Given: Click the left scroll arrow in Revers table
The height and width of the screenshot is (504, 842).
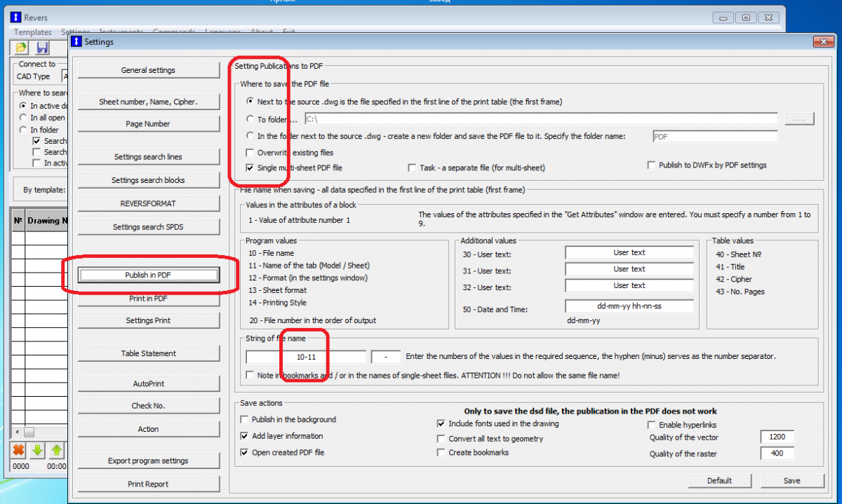Looking at the screenshot, I should click(x=19, y=432).
